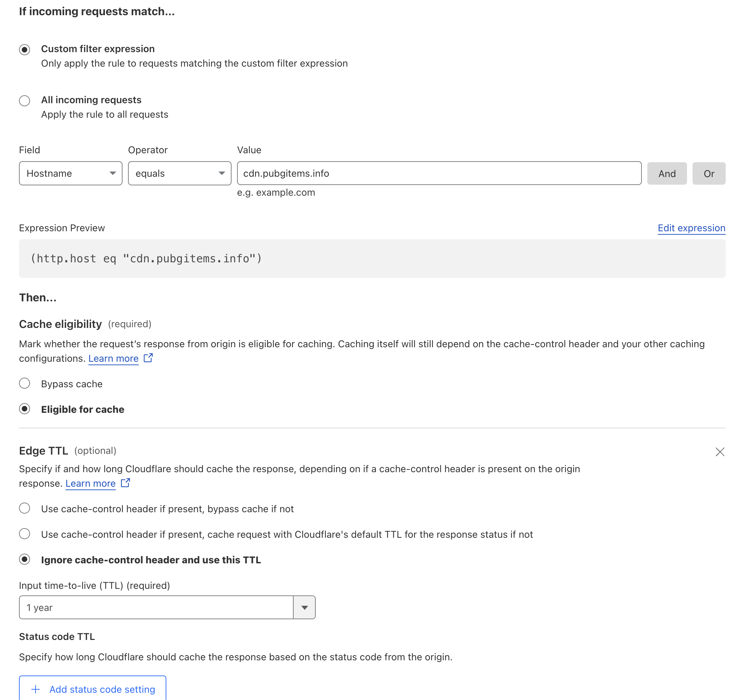Click Add status code setting button
The height and width of the screenshot is (700, 755).
(x=93, y=689)
